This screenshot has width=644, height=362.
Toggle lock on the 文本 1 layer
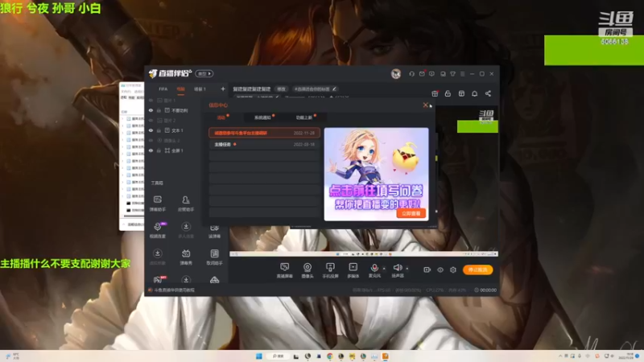[x=159, y=130]
